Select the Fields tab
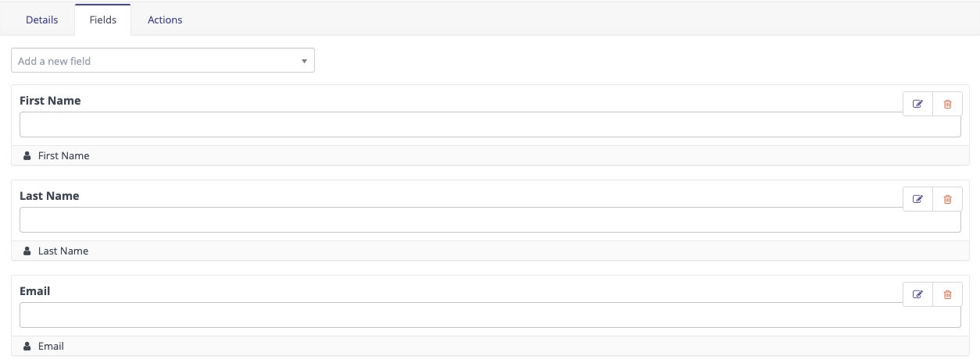The image size is (980, 363). tap(103, 20)
